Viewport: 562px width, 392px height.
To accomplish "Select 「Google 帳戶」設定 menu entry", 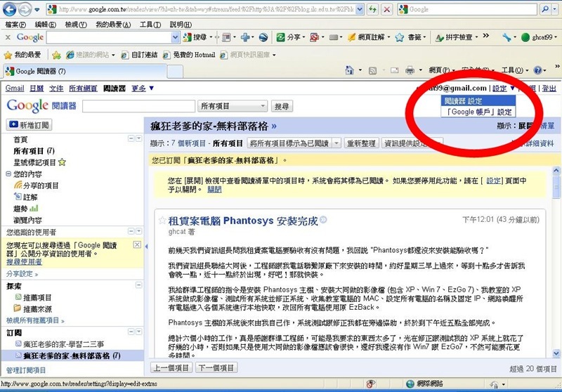I will pyautogui.click(x=478, y=112).
